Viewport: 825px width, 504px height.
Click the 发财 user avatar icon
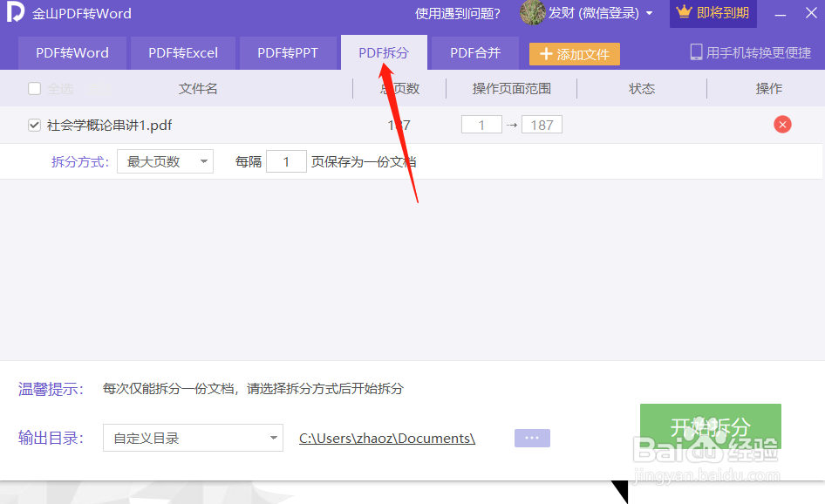[533, 13]
